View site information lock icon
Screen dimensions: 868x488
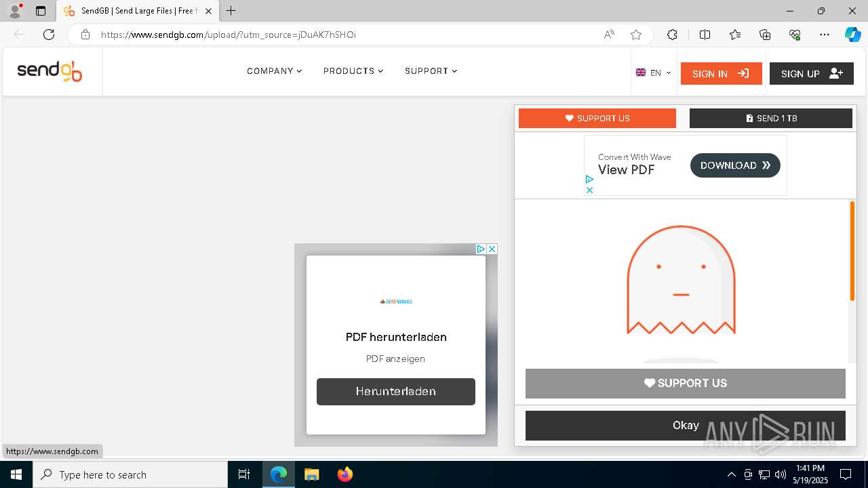coord(85,35)
